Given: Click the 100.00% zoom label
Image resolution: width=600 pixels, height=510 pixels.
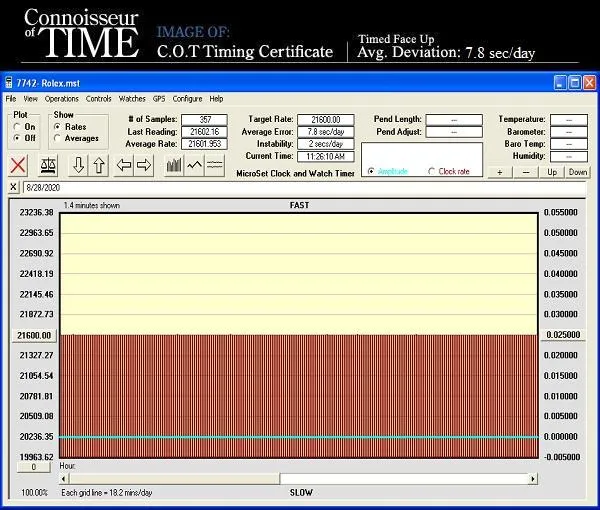Looking at the screenshot, I should pos(34,492).
